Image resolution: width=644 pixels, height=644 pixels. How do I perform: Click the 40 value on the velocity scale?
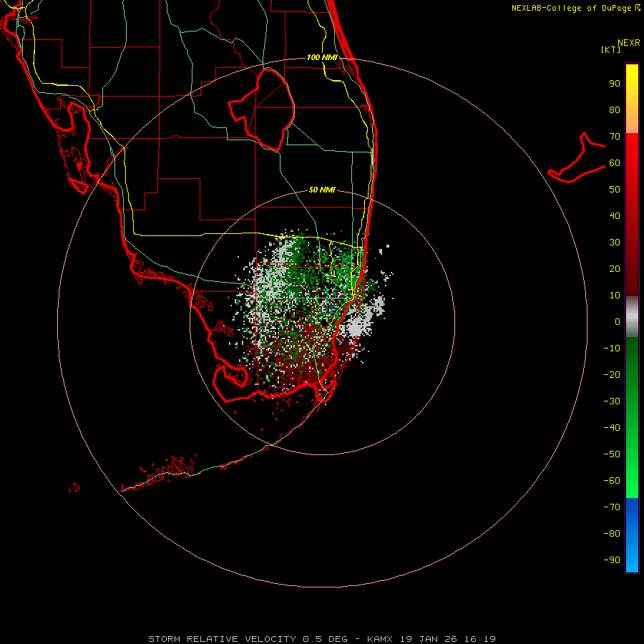(x=615, y=215)
